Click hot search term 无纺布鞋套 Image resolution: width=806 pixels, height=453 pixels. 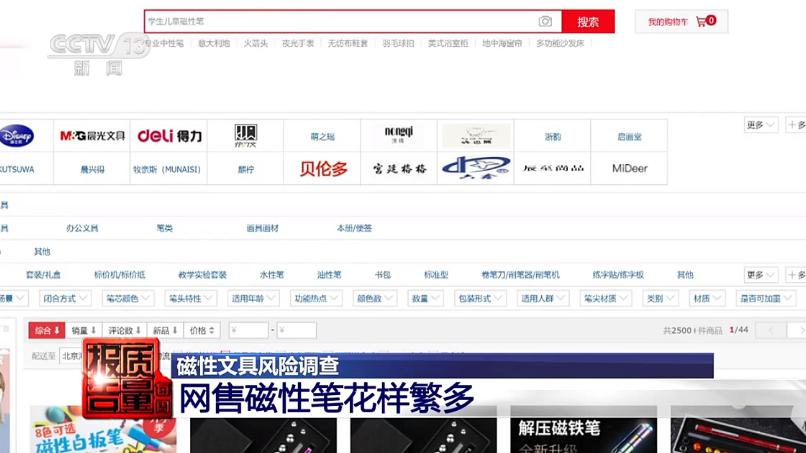(x=348, y=43)
